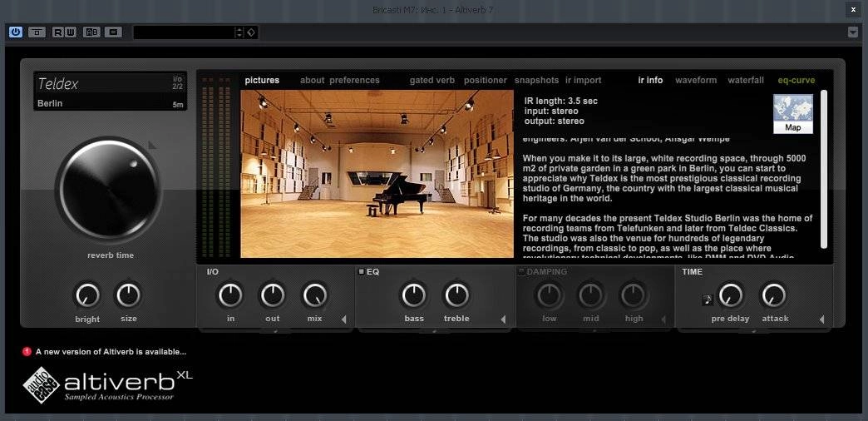Enable the W write automation button

coord(71,32)
